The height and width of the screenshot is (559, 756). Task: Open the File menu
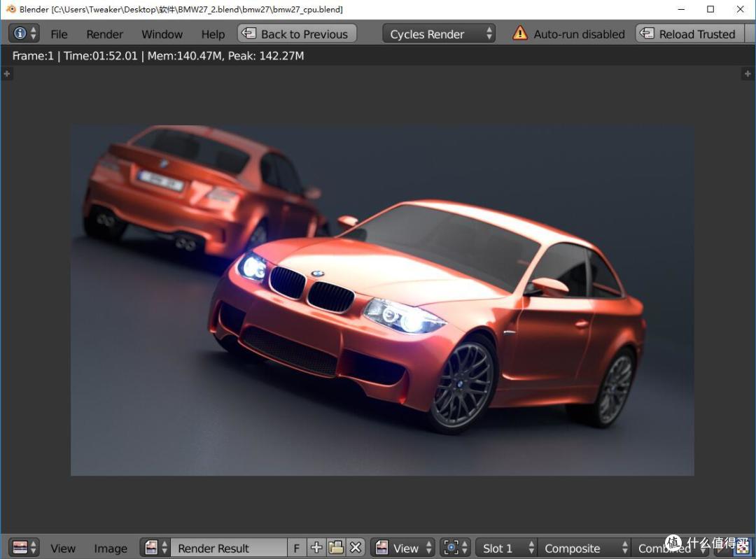coord(59,34)
